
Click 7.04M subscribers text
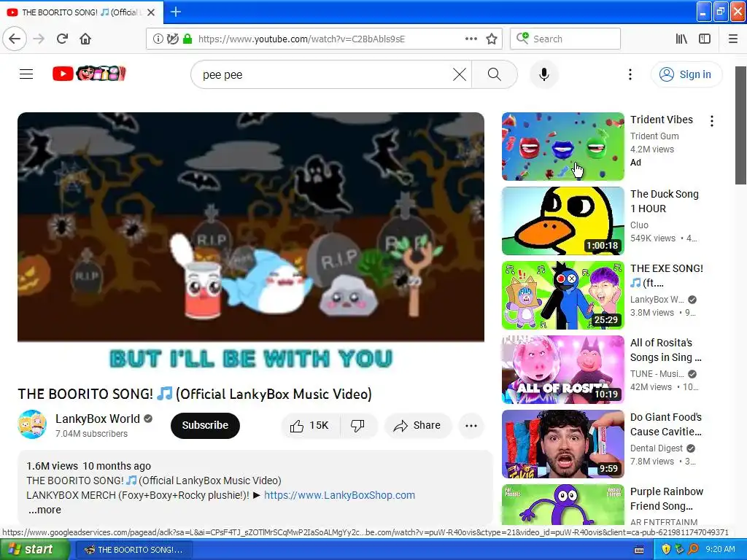pos(91,434)
